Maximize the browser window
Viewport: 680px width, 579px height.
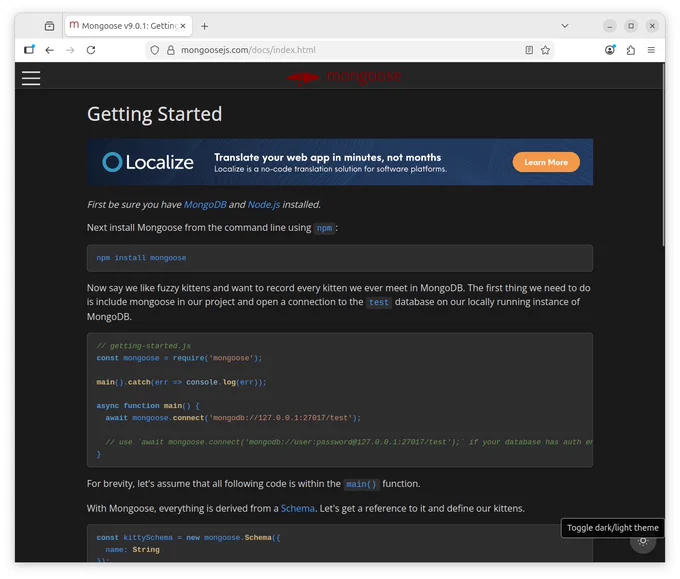pos(631,26)
